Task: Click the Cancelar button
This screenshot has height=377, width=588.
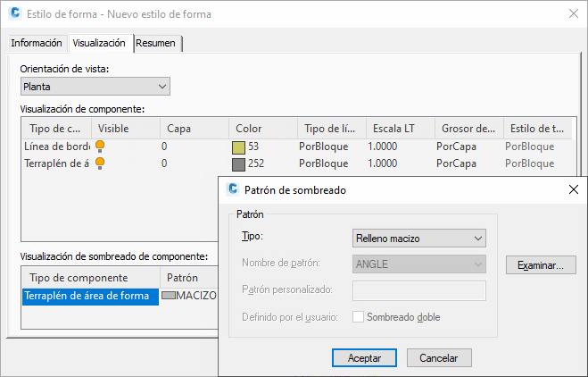Action: pyautogui.click(x=439, y=357)
